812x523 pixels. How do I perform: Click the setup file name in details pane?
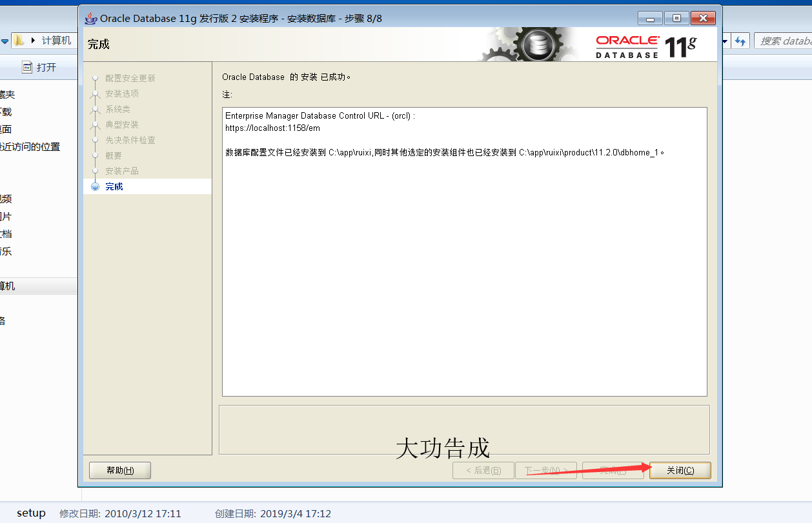point(31,513)
